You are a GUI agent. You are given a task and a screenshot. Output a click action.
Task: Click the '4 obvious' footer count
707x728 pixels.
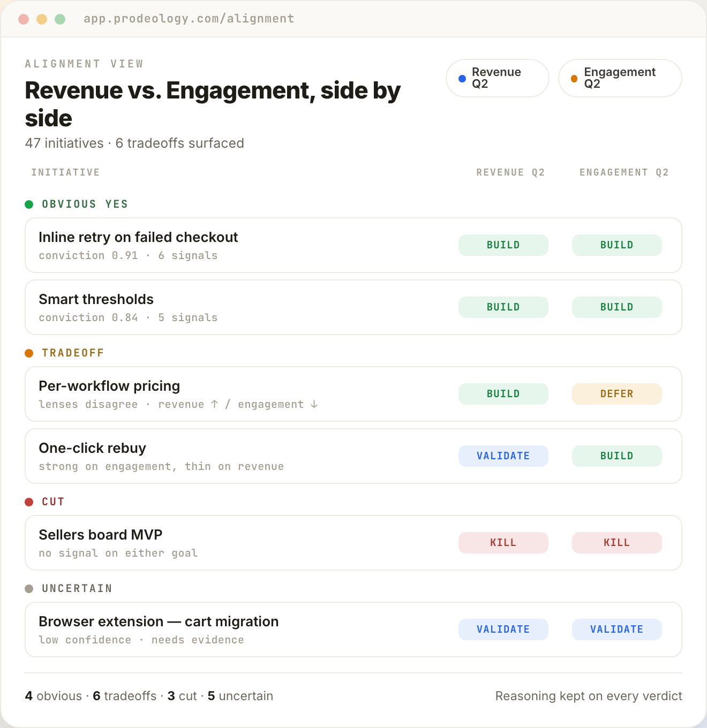(x=54, y=696)
